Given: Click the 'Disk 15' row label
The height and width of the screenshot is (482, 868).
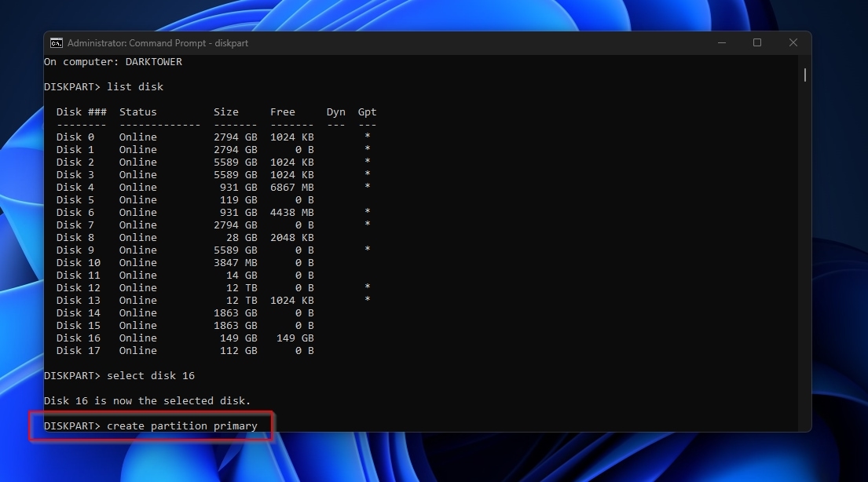Looking at the screenshot, I should 79,326.
